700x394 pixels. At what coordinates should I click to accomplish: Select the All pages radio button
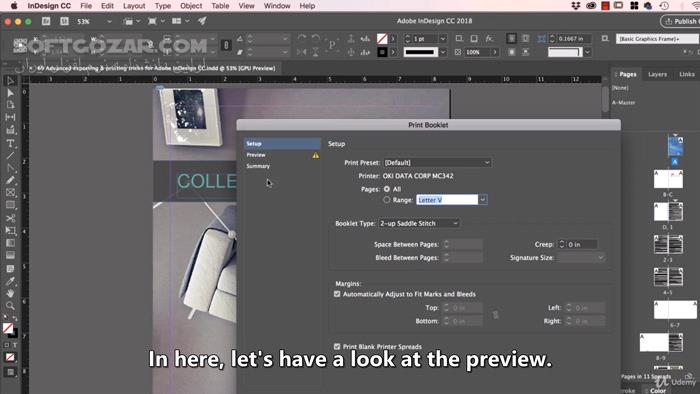387,189
